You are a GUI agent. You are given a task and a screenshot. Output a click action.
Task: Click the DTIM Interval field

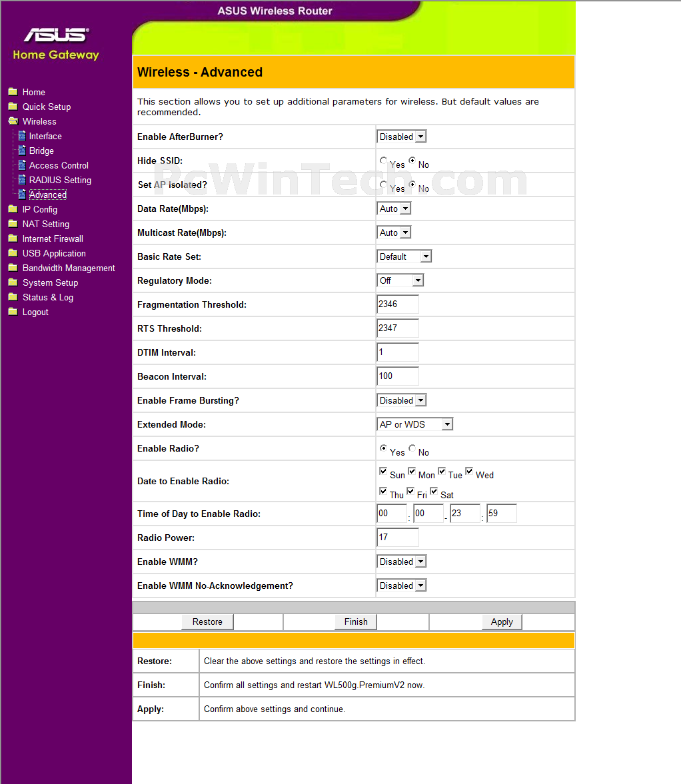click(398, 352)
